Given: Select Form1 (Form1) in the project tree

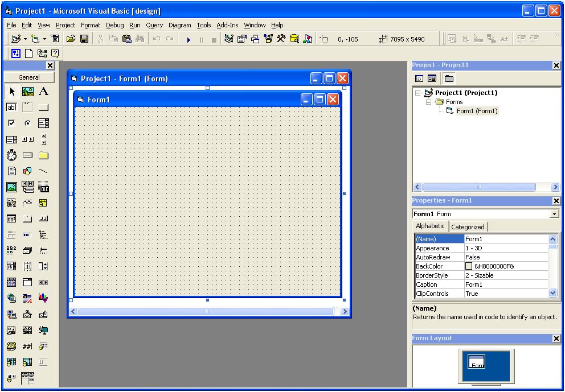Looking at the screenshot, I should [477, 111].
